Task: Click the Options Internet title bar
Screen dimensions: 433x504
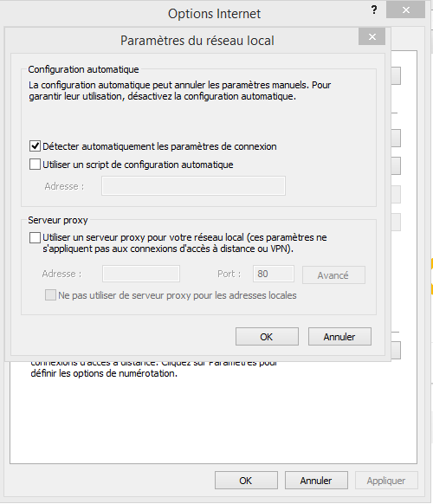Action: point(214,14)
